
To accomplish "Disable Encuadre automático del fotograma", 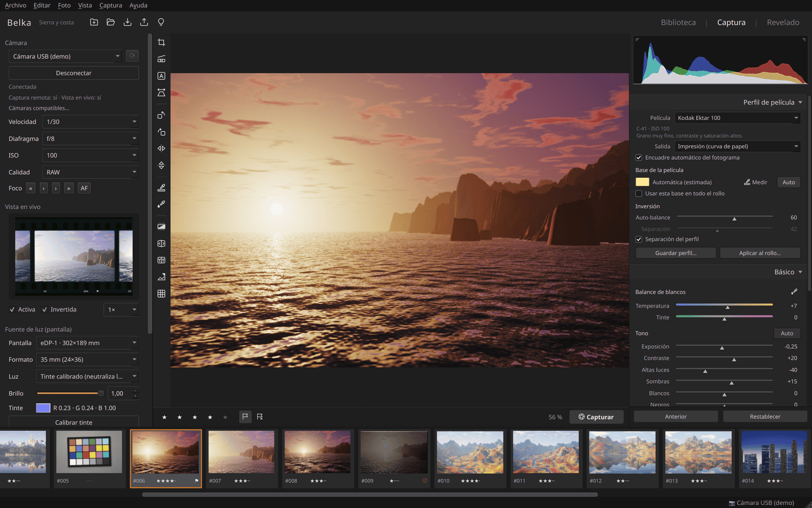I will (639, 157).
